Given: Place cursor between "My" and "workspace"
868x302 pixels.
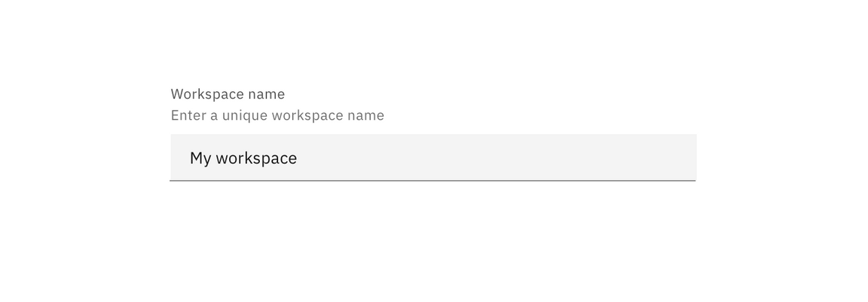Looking at the screenshot, I should tap(213, 158).
